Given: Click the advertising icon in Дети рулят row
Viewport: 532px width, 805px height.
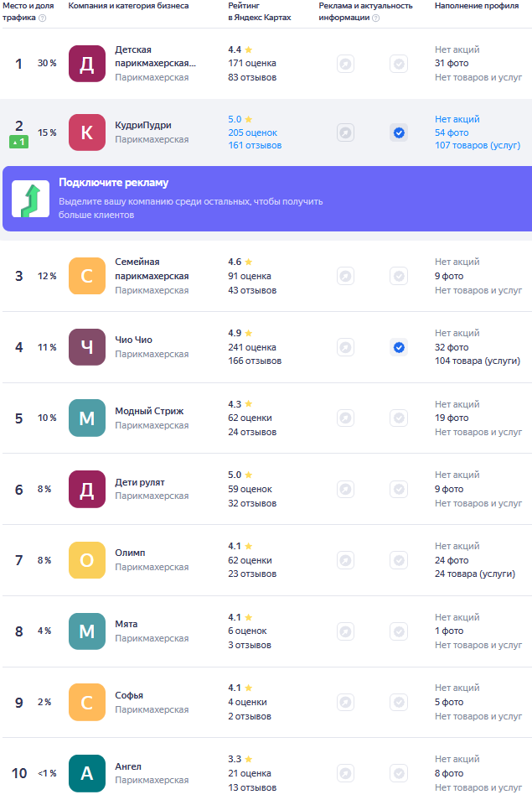Looking at the screenshot, I should [x=346, y=489].
